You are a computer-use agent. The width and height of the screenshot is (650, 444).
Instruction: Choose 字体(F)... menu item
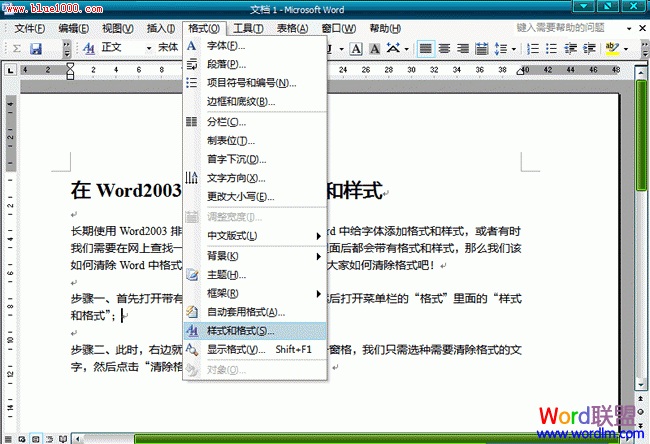[x=255, y=46]
